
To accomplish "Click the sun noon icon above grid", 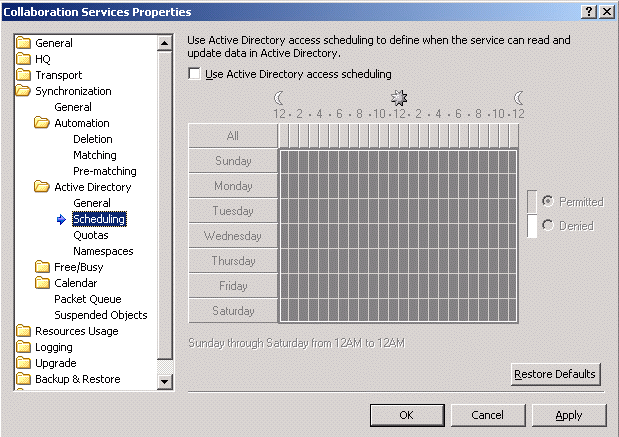I will tap(399, 98).
